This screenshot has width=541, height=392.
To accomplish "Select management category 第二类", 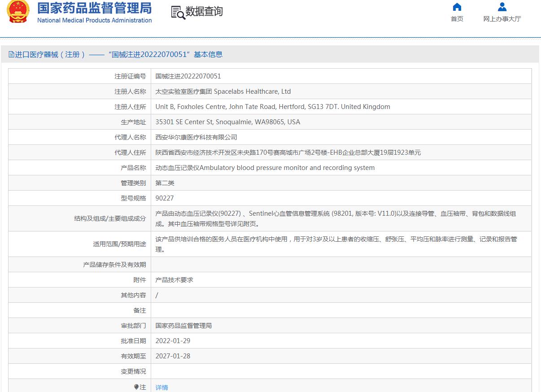I will click(165, 183).
